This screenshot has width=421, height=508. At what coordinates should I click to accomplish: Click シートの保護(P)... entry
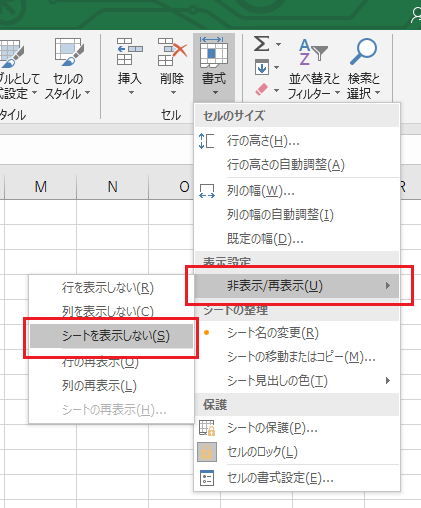pyautogui.click(x=297, y=428)
